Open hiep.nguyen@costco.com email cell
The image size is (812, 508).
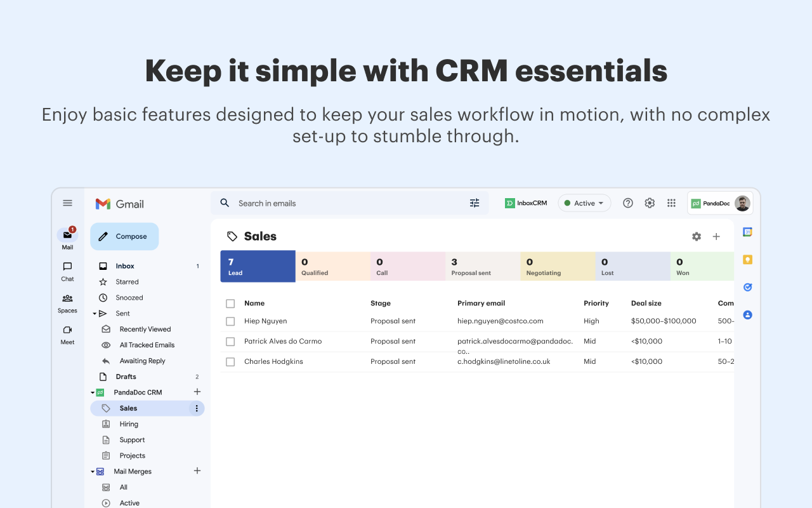[501, 321]
